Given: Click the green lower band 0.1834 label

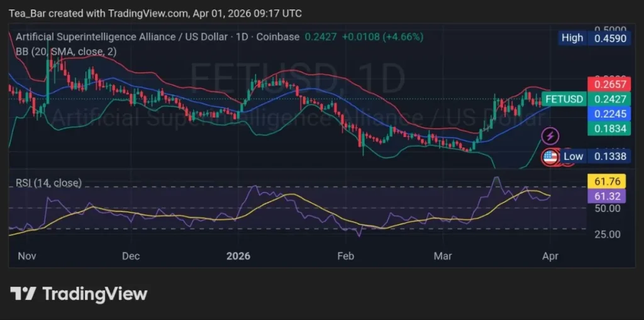Looking at the screenshot, I should (608, 129).
